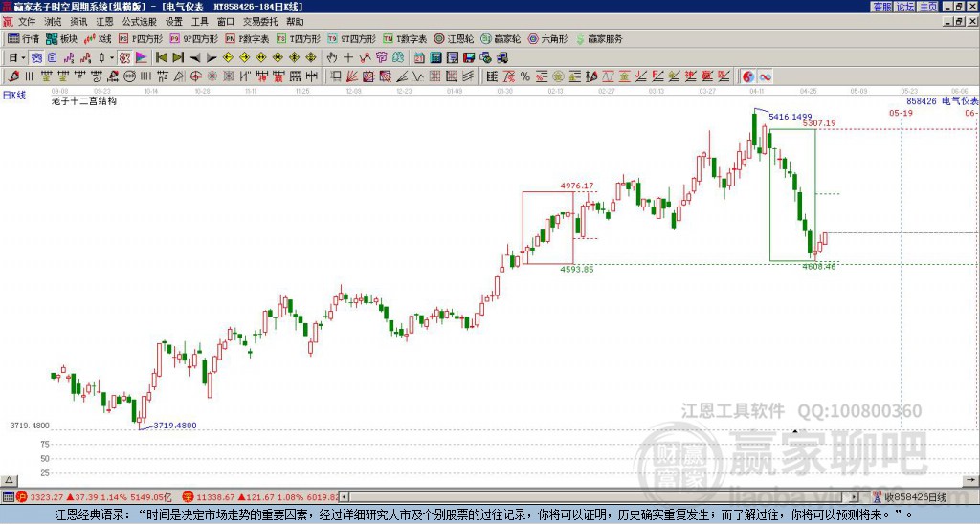980x524 pixels.
Task: Open the calculator icon
Action: pyautogui.click(x=435, y=58)
